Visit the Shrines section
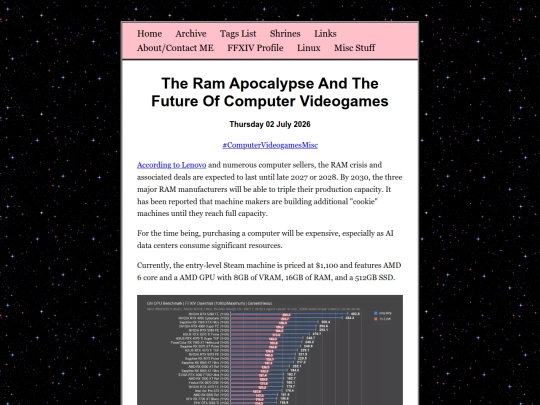Screen dimensions: 540x405 pyautogui.click(x=285, y=34)
